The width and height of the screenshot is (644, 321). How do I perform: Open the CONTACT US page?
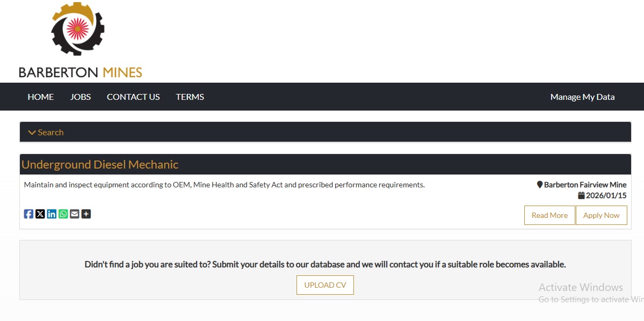click(133, 97)
